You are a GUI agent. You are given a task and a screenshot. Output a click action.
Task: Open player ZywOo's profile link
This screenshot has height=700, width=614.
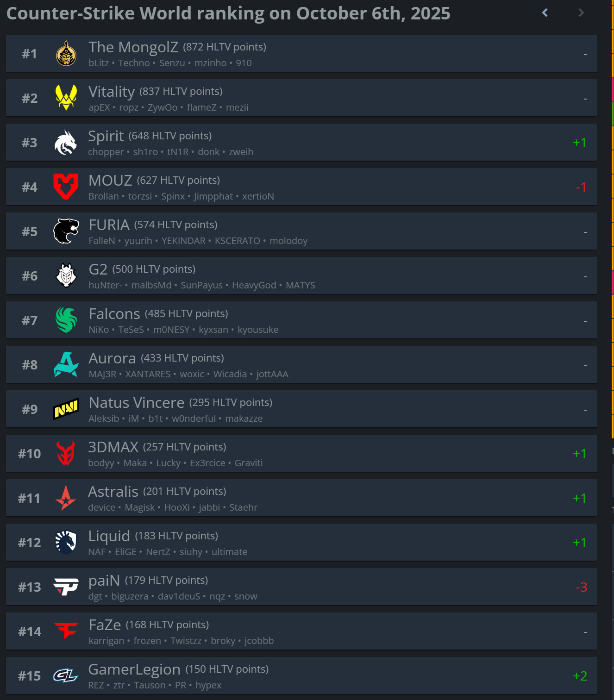(x=163, y=107)
